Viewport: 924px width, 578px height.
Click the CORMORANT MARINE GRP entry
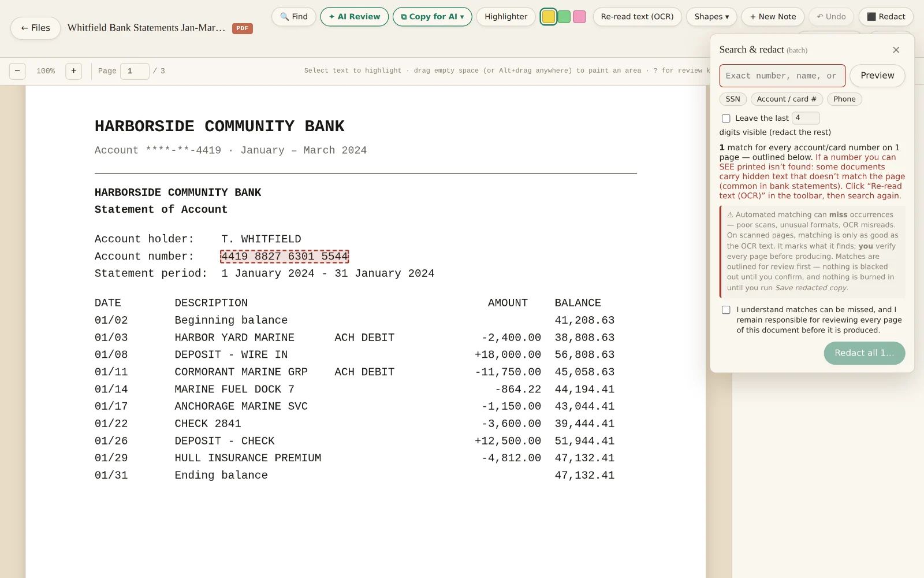[241, 372]
